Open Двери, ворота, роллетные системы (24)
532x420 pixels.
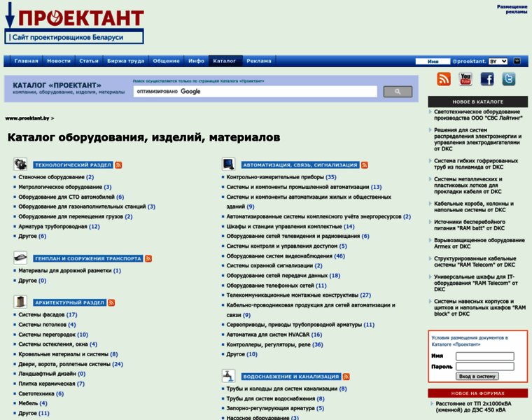[x=71, y=365]
